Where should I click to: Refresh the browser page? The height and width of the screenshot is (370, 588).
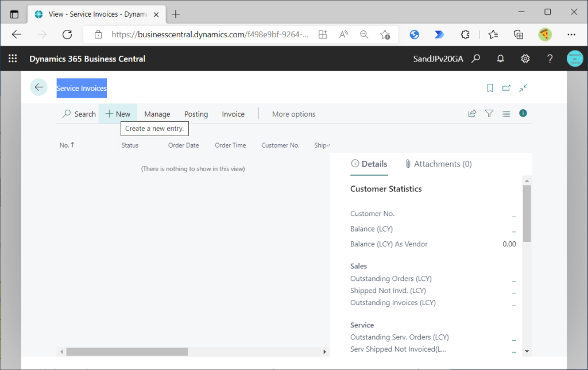coord(67,34)
